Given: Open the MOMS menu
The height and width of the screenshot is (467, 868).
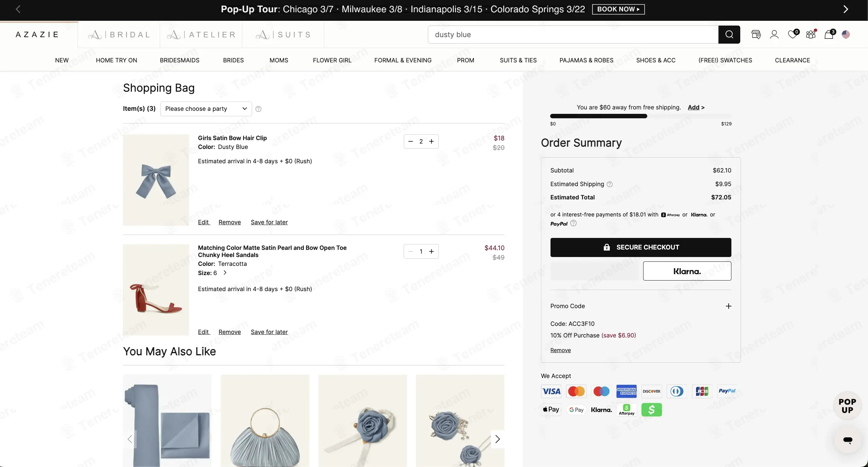Looking at the screenshot, I should coord(279,60).
